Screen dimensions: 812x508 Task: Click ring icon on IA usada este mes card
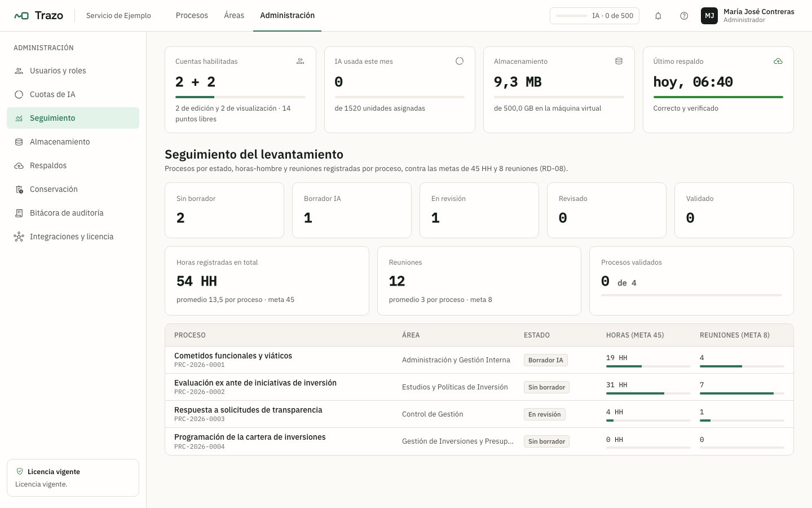460,61
